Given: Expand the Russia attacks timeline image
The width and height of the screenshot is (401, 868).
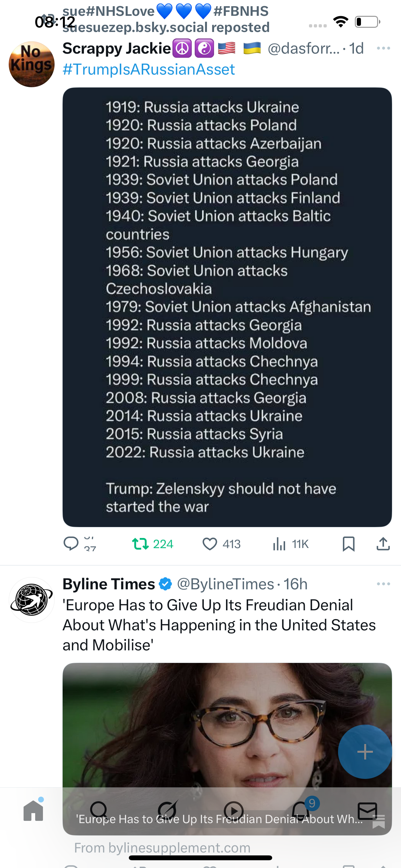Looking at the screenshot, I should [x=227, y=307].
